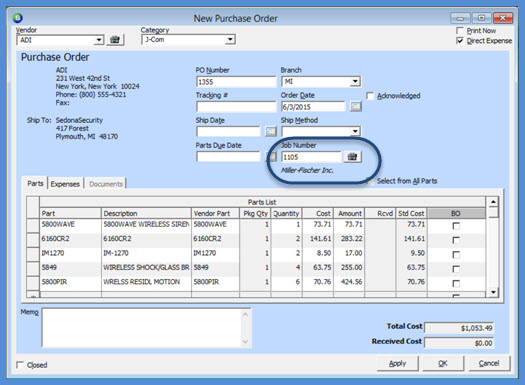Click the Job Number field showing 1105

[x=311, y=157]
